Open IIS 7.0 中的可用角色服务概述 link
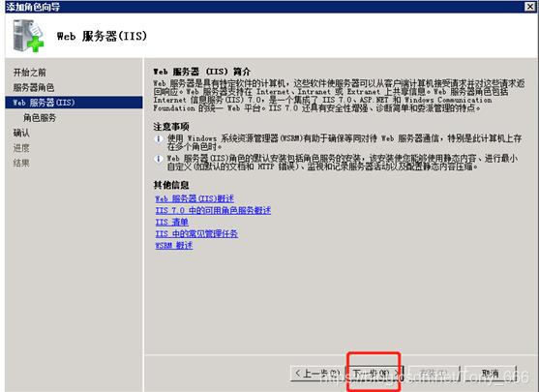The width and height of the screenshot is (539, 392). click(x=213, y=210)
